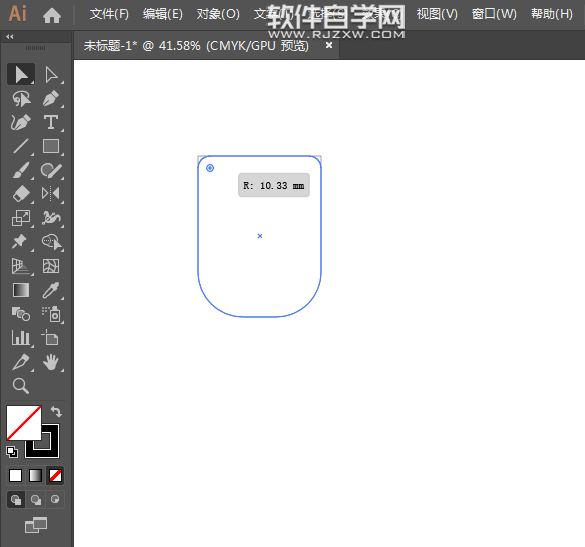Viewport: 585px width, 547px height.
Task: Open the 对象(O) menu
Action: pyautogui.click(x=218, y=14)
